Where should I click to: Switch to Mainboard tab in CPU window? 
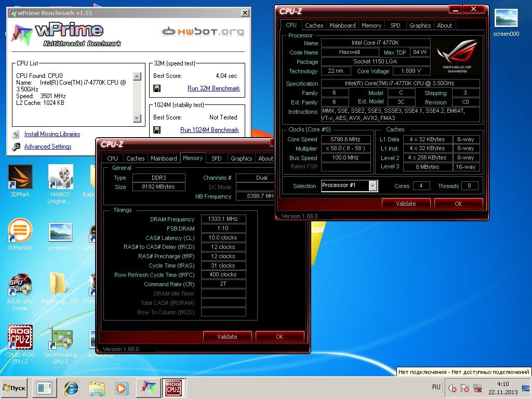(342, 25)
